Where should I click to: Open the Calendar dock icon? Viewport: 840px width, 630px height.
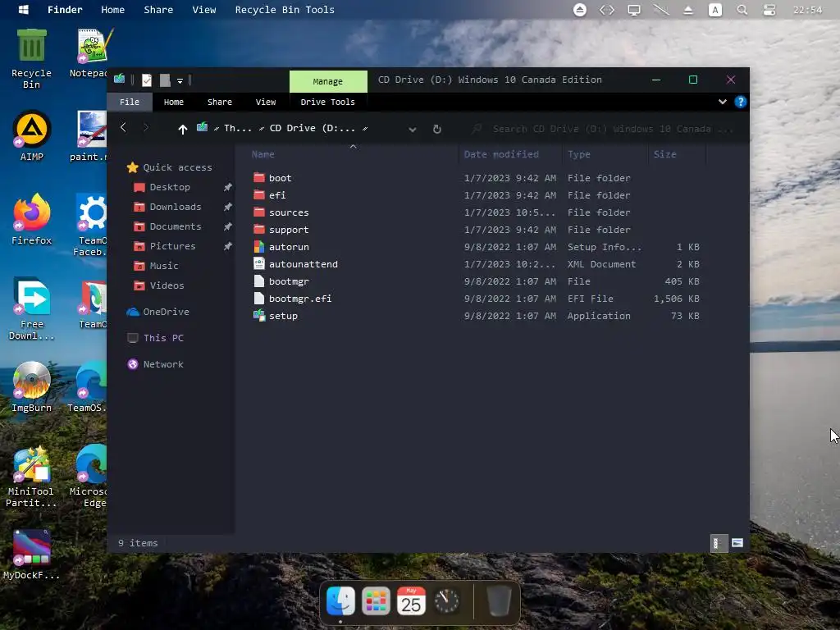(x=411, y=600)
